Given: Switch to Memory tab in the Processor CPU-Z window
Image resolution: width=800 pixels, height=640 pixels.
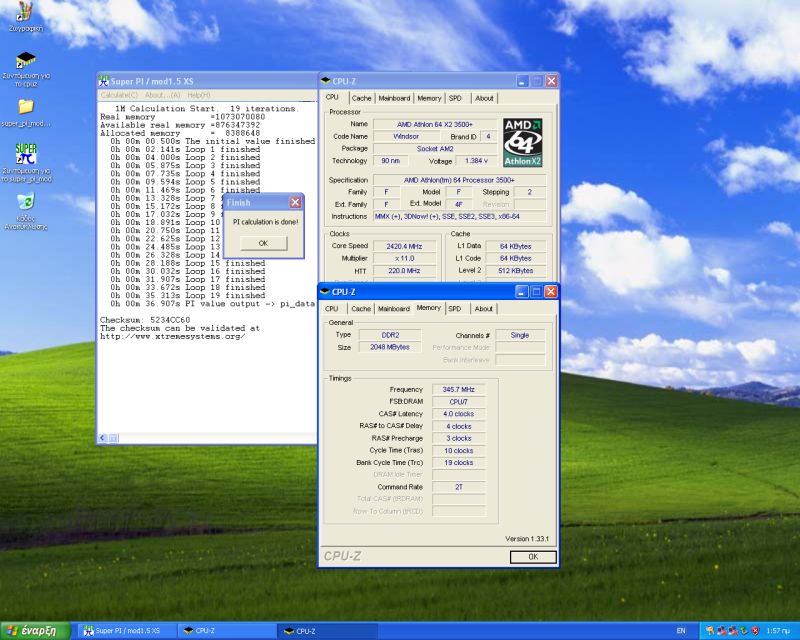Looking at the screenshot, I should 429,98.
